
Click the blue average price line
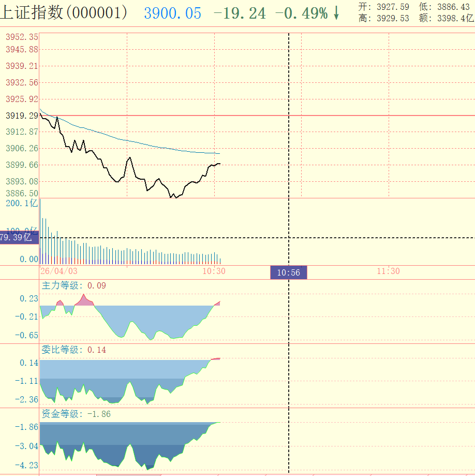(155, 147)
